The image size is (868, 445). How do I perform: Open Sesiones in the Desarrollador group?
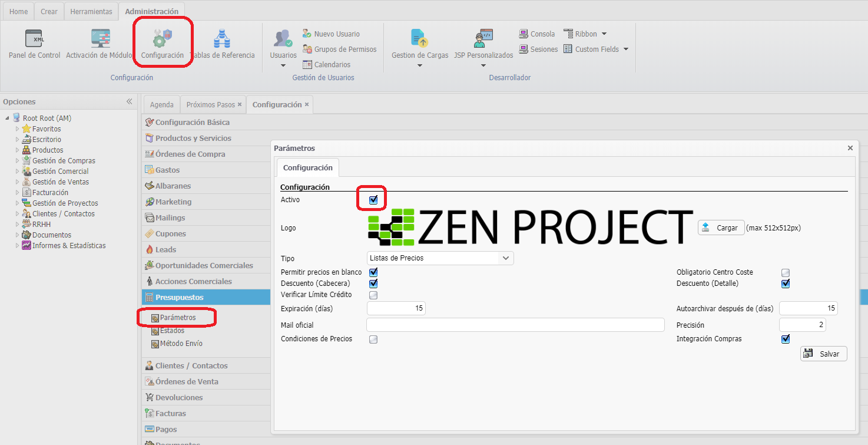click(x=538, y=50)
